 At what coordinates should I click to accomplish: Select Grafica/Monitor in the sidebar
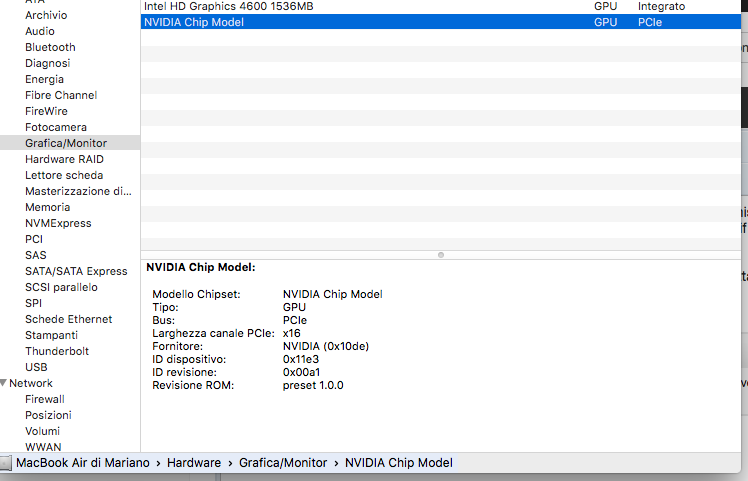66,143
